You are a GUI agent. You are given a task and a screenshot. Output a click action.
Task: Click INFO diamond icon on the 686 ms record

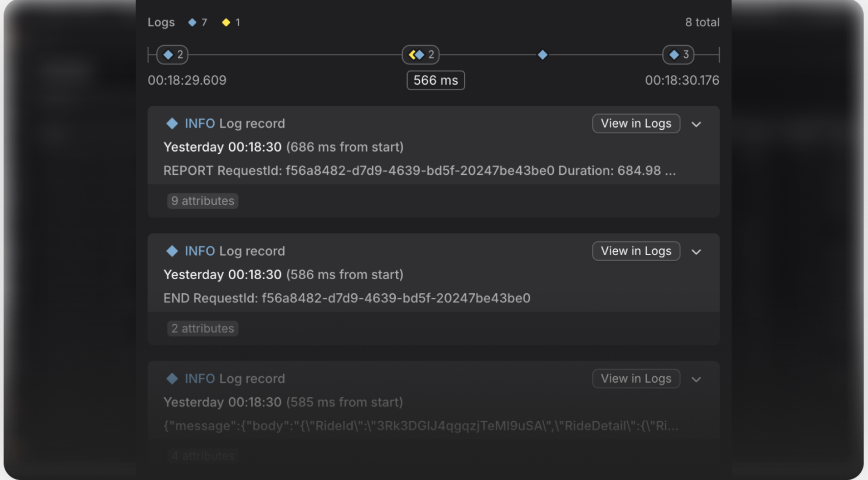coord(172,123)
